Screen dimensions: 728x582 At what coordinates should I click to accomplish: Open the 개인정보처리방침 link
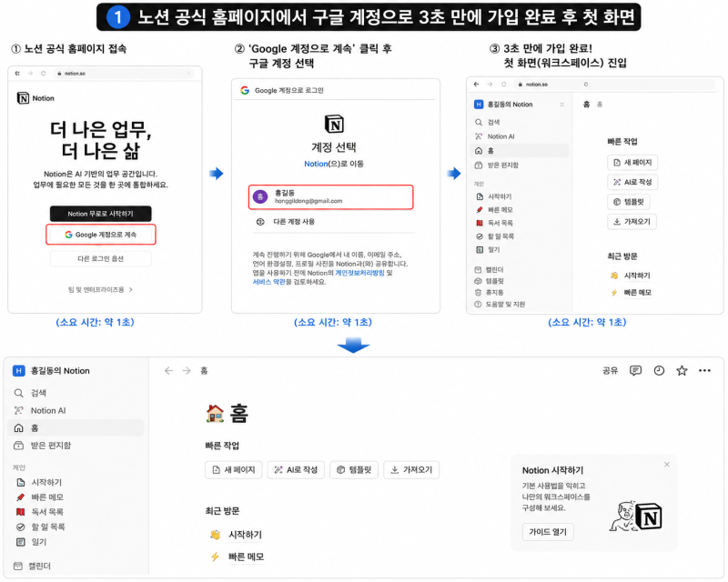(359, 273)
